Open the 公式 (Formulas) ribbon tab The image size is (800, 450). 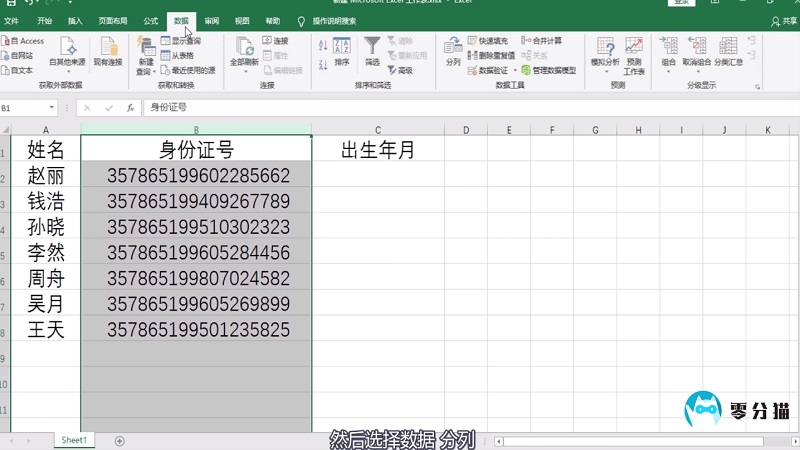[x=150, y=20]
